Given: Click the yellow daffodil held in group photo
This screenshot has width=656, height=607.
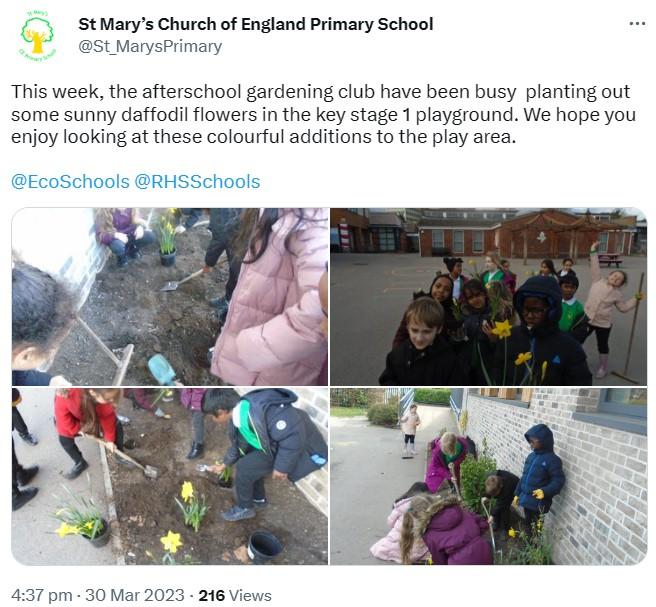Looking at the screenshot, I should [502, 329].
